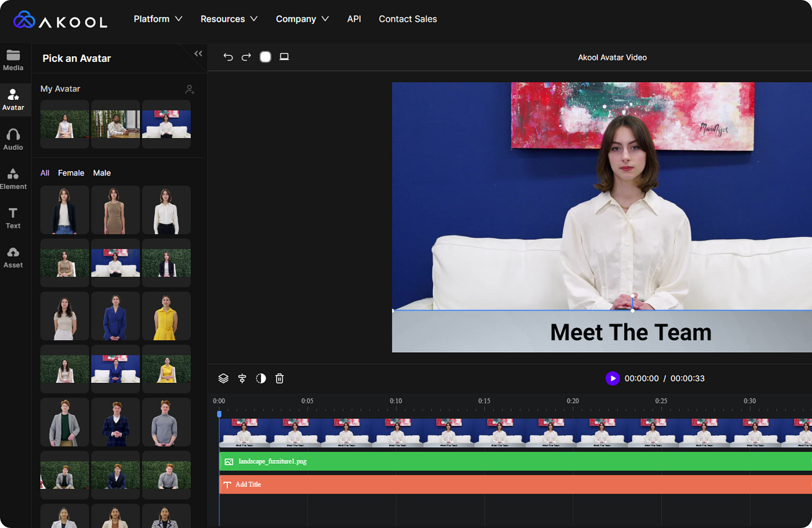Filter avatars by Female tab
This screenshot has height=528, width=812.
pos(71,173)
